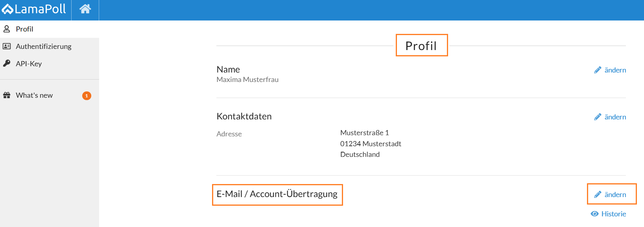Select Profil in the sidebar menu
Image resolution: width=644 pixels, height=227 pixels.
tap(24, 29)
